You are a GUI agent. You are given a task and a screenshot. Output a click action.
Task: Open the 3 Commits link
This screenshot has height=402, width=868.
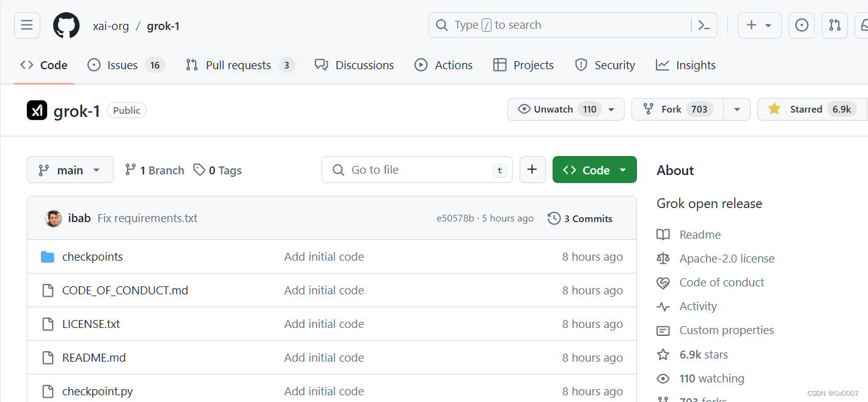[580, 218]
